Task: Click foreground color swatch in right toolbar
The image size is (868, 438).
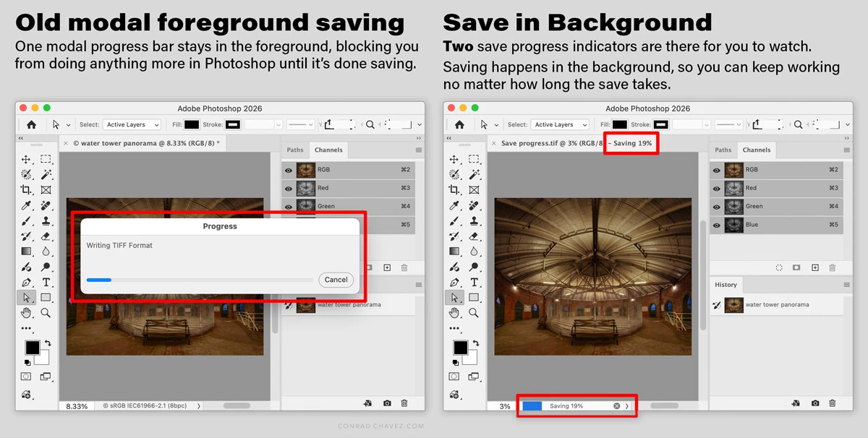Action: 460,348
